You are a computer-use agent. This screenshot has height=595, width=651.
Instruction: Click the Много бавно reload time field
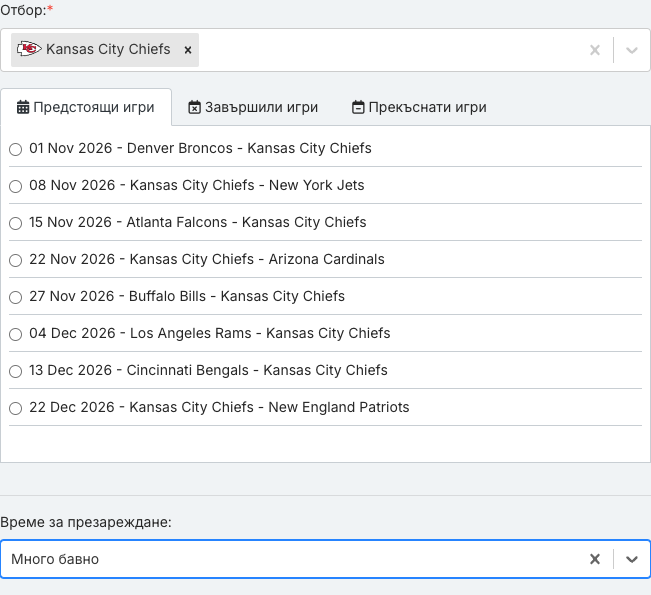[x=325, y=559]
